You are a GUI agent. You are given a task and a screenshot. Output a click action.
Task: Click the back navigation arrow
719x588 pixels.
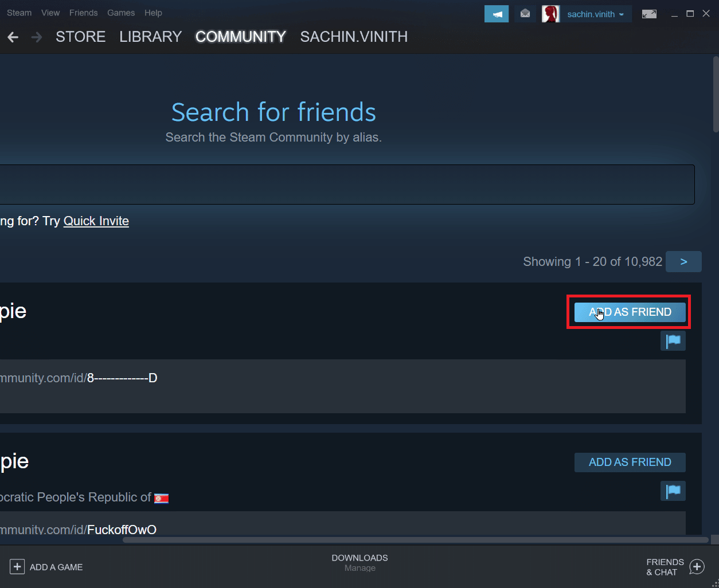tap(13, 37)
